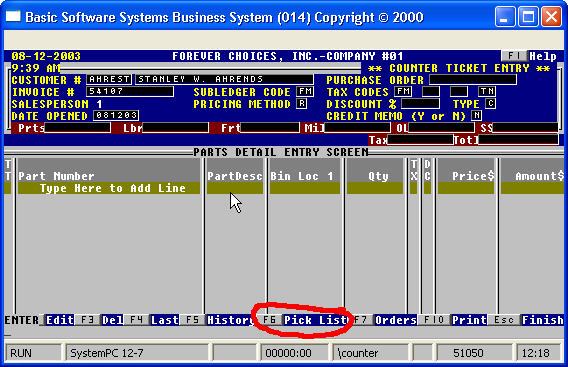Click the Purchase Order input field
The width and height of the screenshot is (568, 367).
pyautogui.click(x=473, y=79)
